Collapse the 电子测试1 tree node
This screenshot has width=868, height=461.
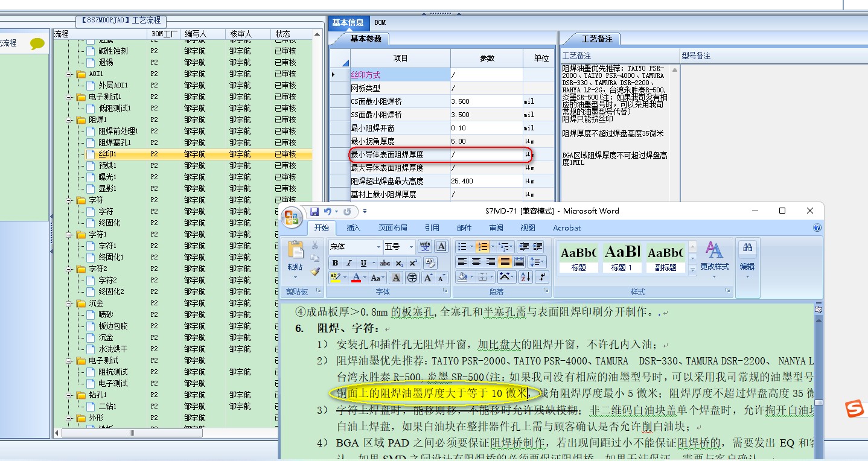tap(69, 97)
